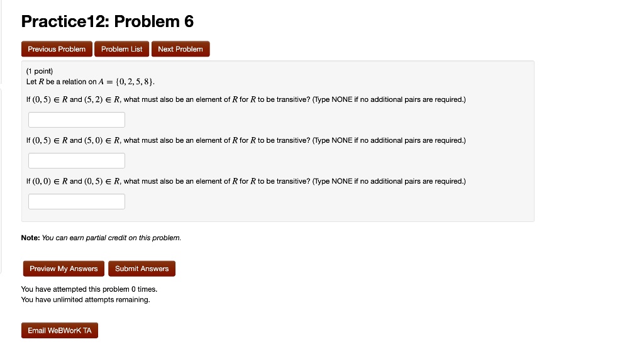Click the attempted 0 times message

click(x=89, y=289)
